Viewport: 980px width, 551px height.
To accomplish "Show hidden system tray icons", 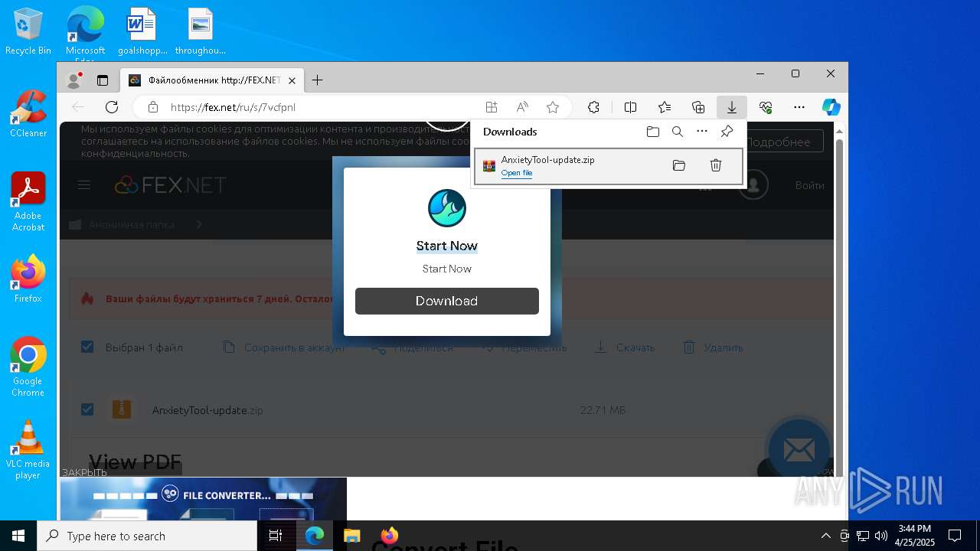I will [825, 536].
